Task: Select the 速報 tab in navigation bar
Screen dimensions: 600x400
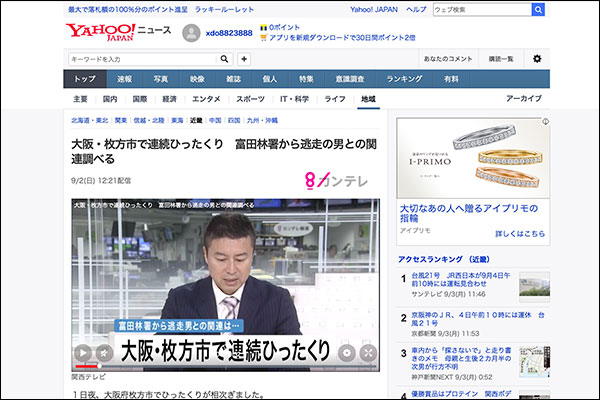Action: (124, 79)
